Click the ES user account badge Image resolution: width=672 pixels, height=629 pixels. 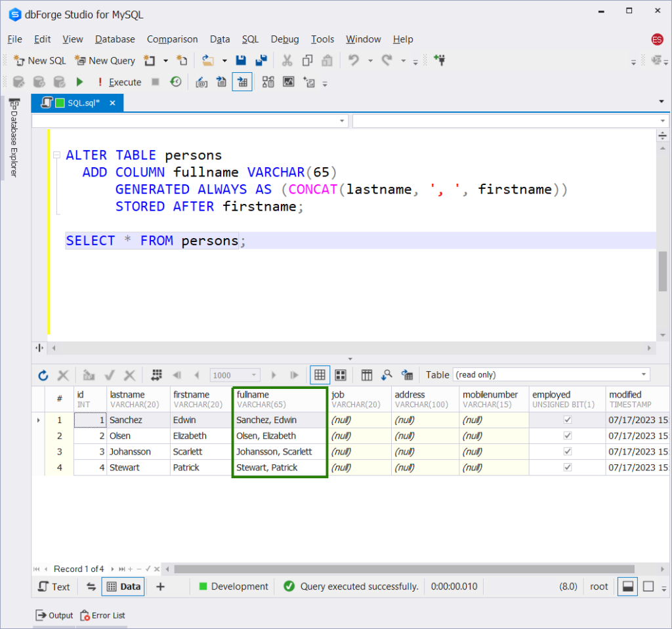pyautogui.click(x=657, y=39)
